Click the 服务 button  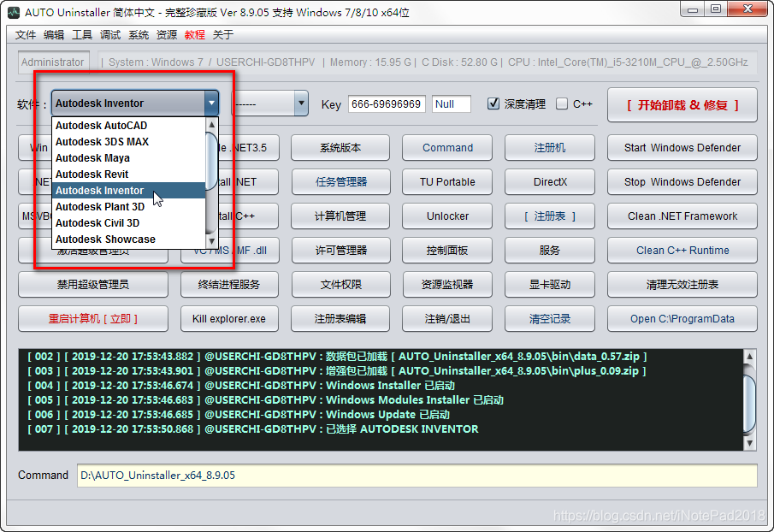point(550,251)
